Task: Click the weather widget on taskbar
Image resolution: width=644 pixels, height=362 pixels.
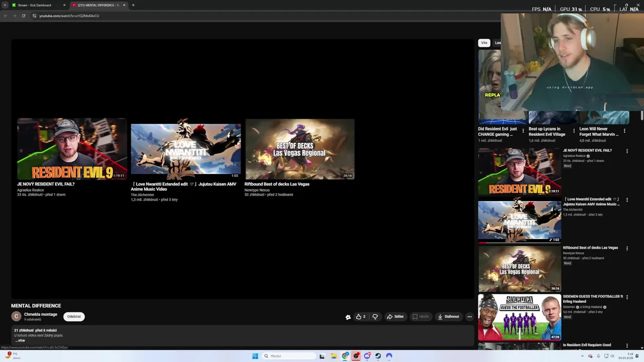Action: pos(13,355)
